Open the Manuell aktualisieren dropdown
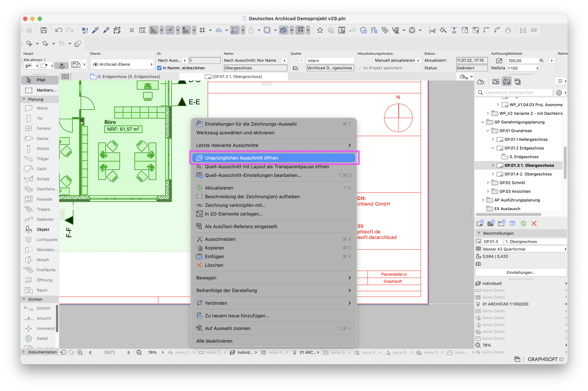588x391 pixels. (x=418, y=60)
